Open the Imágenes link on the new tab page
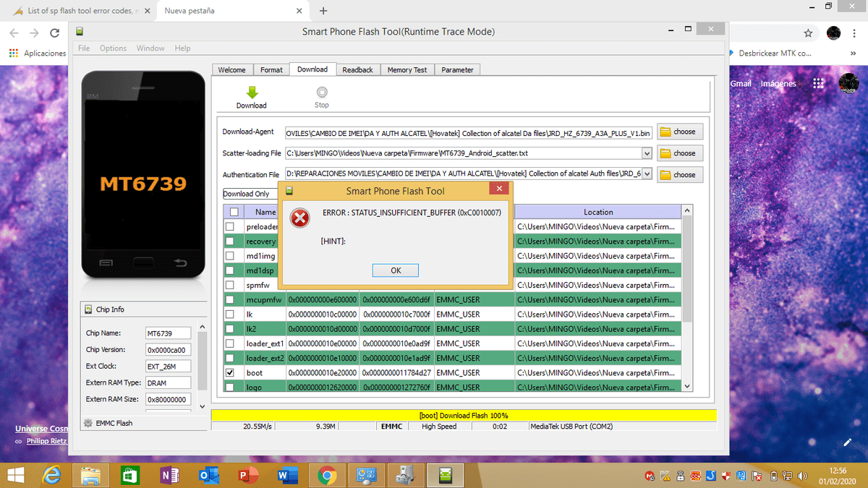868x488 pixels. 778,84
